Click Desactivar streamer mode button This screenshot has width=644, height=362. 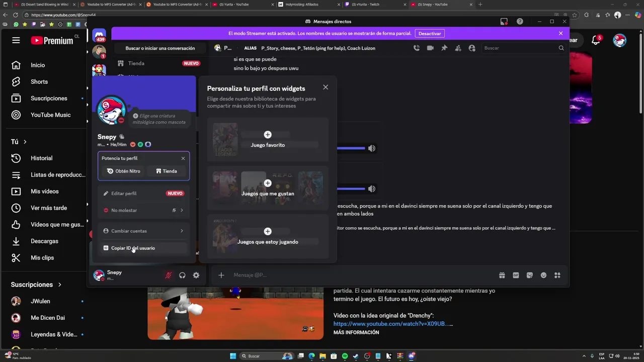point(430,33)
